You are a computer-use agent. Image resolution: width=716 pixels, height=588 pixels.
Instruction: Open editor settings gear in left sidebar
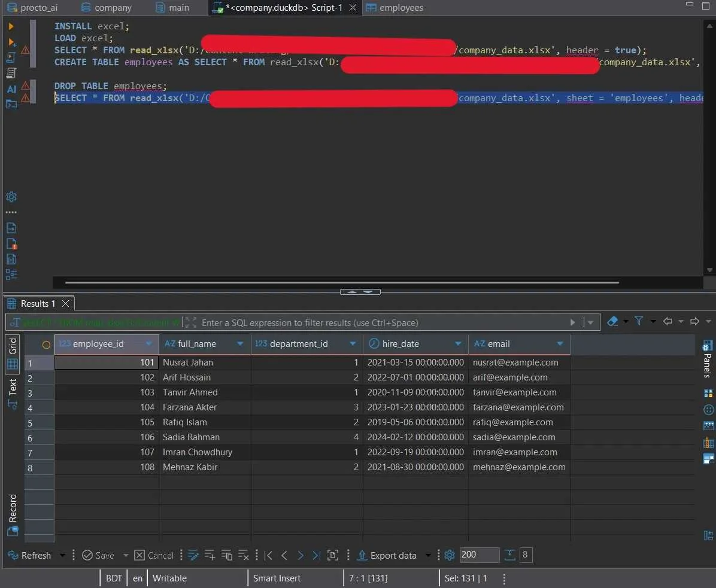point(11,197)
